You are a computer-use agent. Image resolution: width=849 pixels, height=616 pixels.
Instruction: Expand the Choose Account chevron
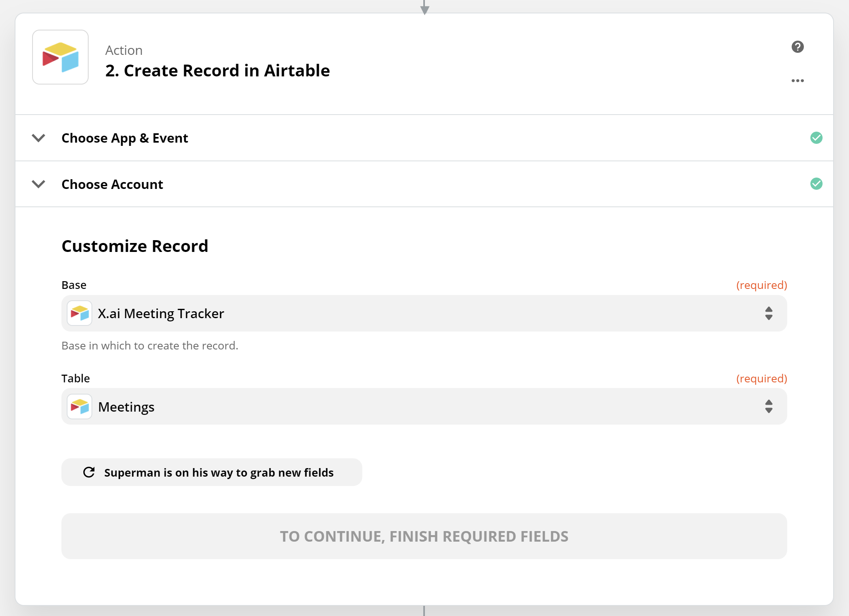point(38,184)
